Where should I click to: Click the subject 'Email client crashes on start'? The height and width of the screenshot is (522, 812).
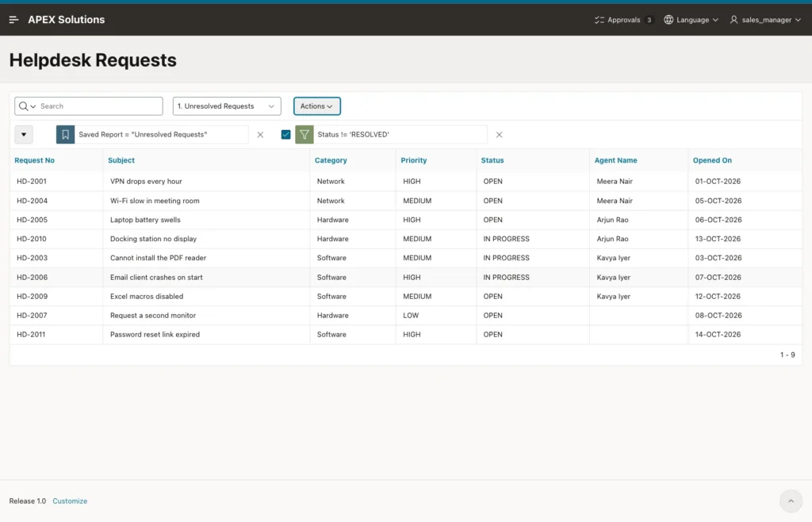point(156,278)
